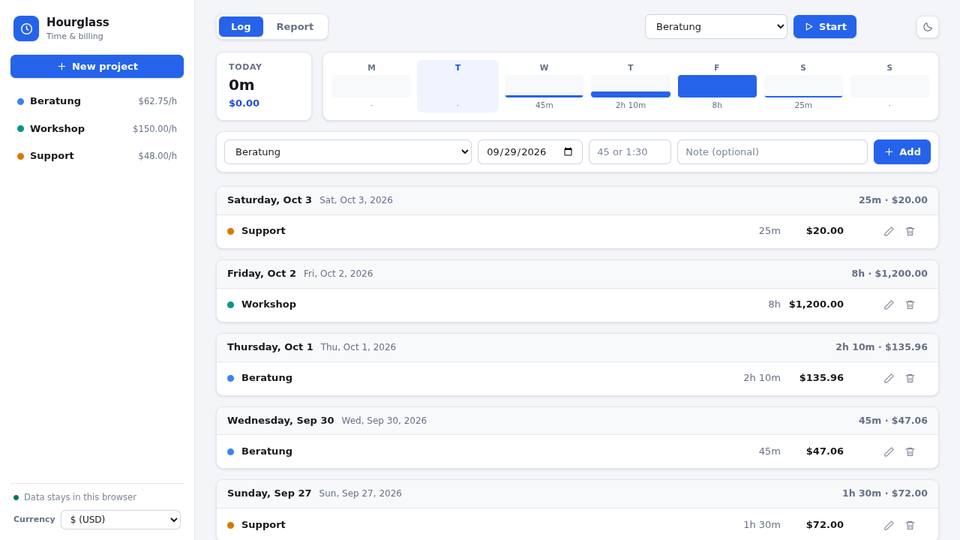Delete the Support 1h 30m entry
This screenshot has height=540, width=960.
910,525
